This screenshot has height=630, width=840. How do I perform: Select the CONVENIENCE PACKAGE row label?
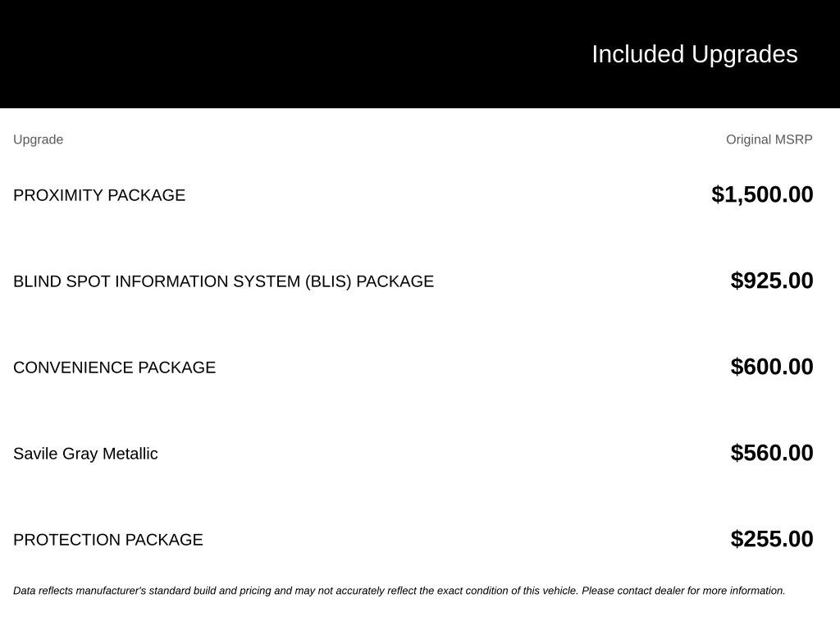click(114, 367)
